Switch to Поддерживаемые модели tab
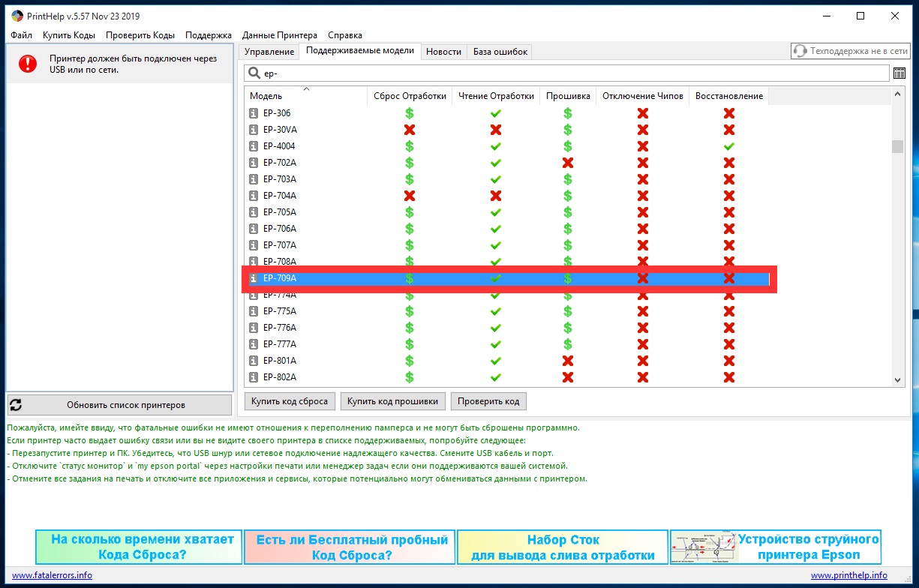Image resolution: width=919 pixels, height=588 pixels. (360, 51)
